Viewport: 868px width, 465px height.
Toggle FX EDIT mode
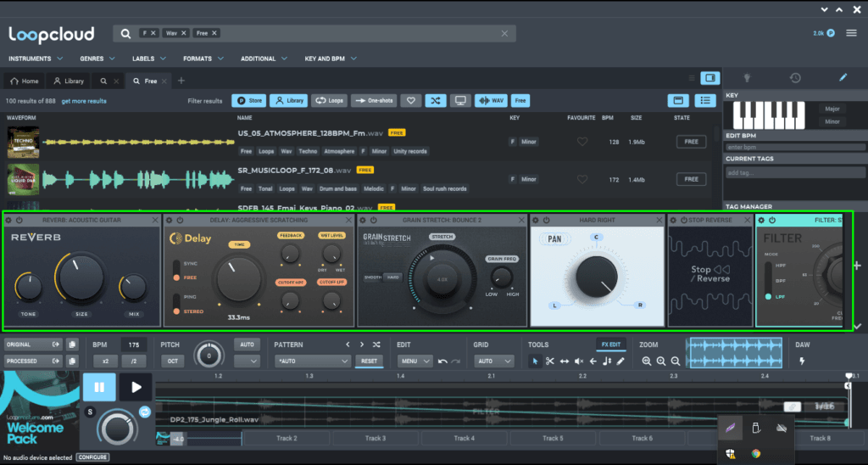610,345
